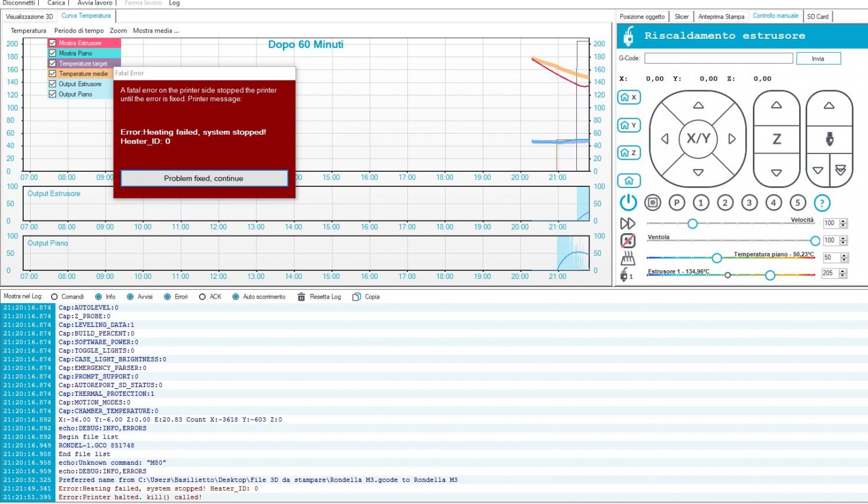The width and height of the screenshot is (868, 504).
Task: Click the stop motor icon
Action: point(653,203)
